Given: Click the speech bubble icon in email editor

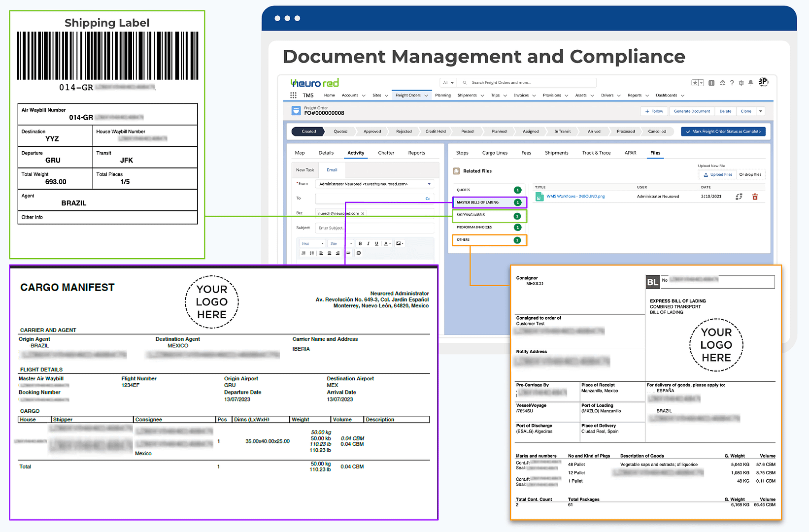Looking at the screenshot, I should point(359,253).
